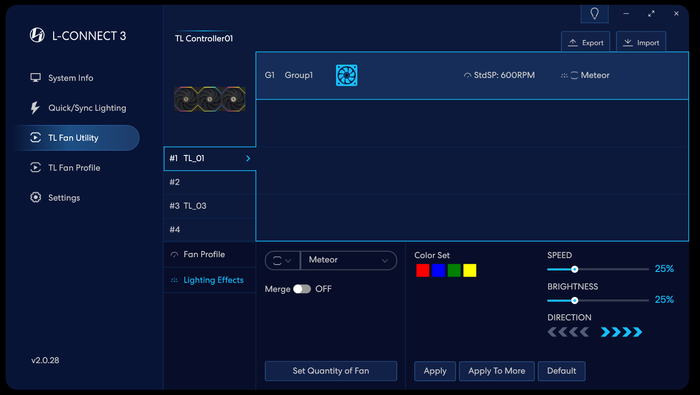Click the TL Fan Utility sidebar icon
The width and height of the screenshot is (700, 395).
pyautogui.click(x=35, y=137)
